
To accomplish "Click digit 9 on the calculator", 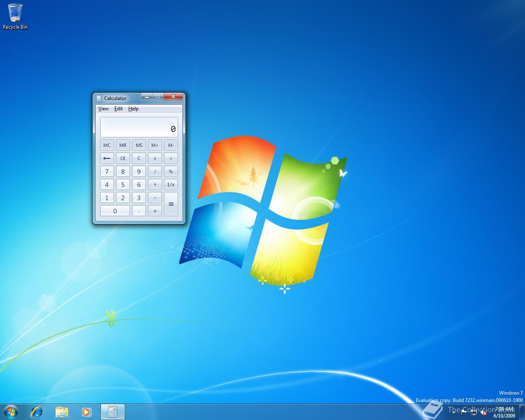I will pos(139,171).
